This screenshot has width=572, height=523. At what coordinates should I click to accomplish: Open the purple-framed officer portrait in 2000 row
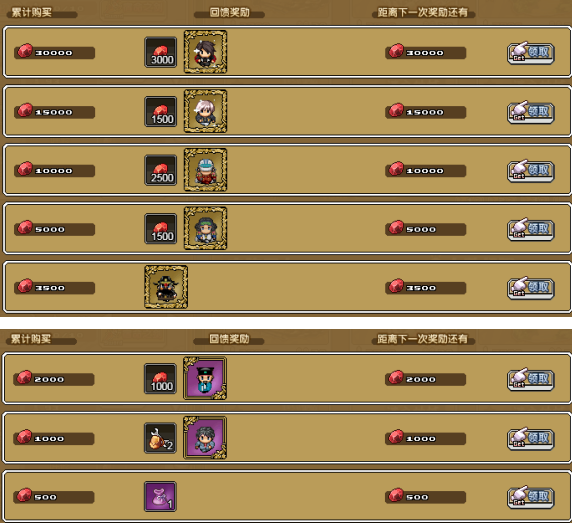click(x=205, y=378)
